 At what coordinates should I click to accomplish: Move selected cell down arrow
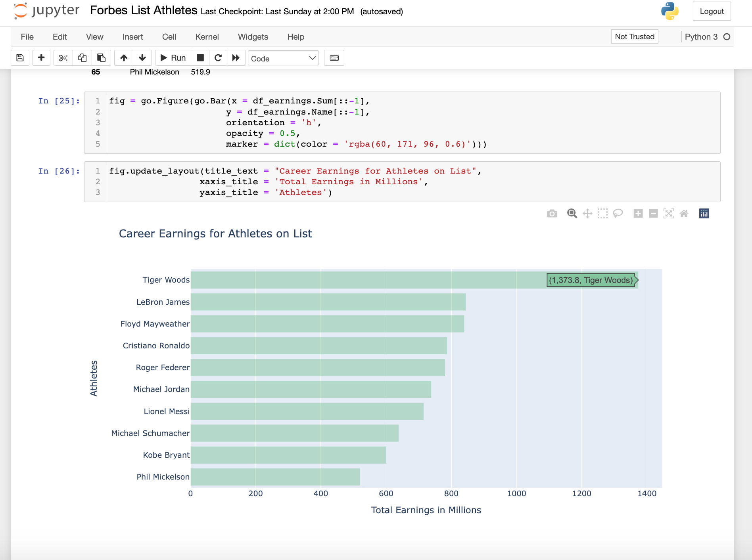(142, 58)
